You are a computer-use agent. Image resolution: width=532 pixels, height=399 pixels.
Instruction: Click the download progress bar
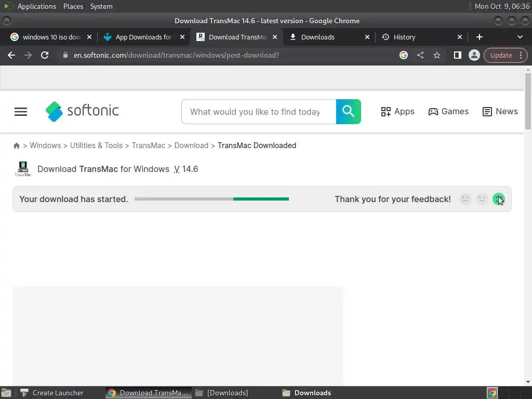(x=212, y=199)
